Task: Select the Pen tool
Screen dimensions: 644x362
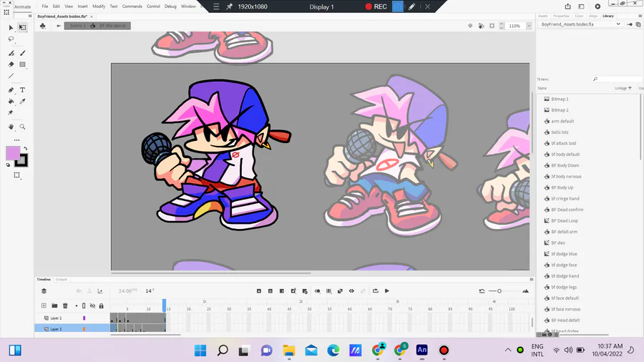Action: pyautogui.click(x=11, y=90)
